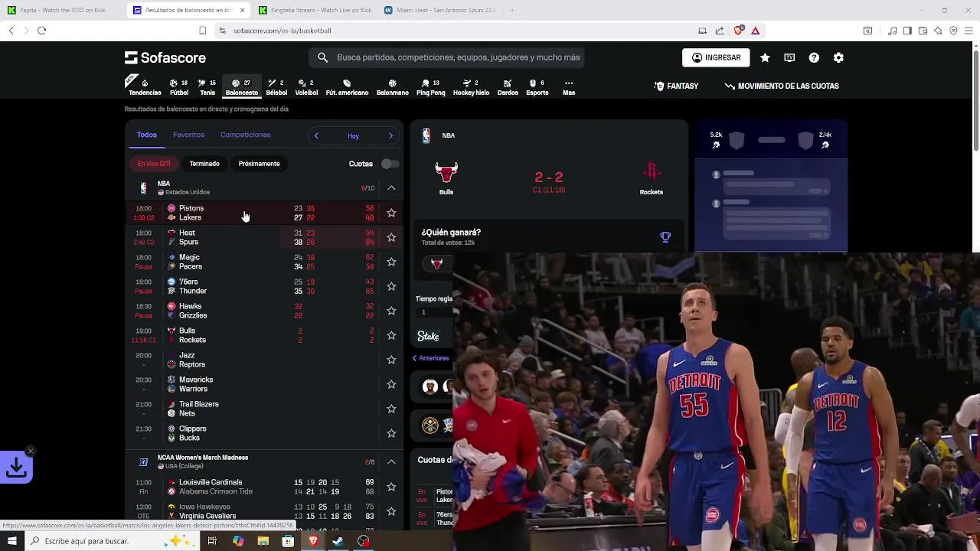980x551 pixels.
Task: Open Brave browser from taskbar
Action: tap(313, 541)
